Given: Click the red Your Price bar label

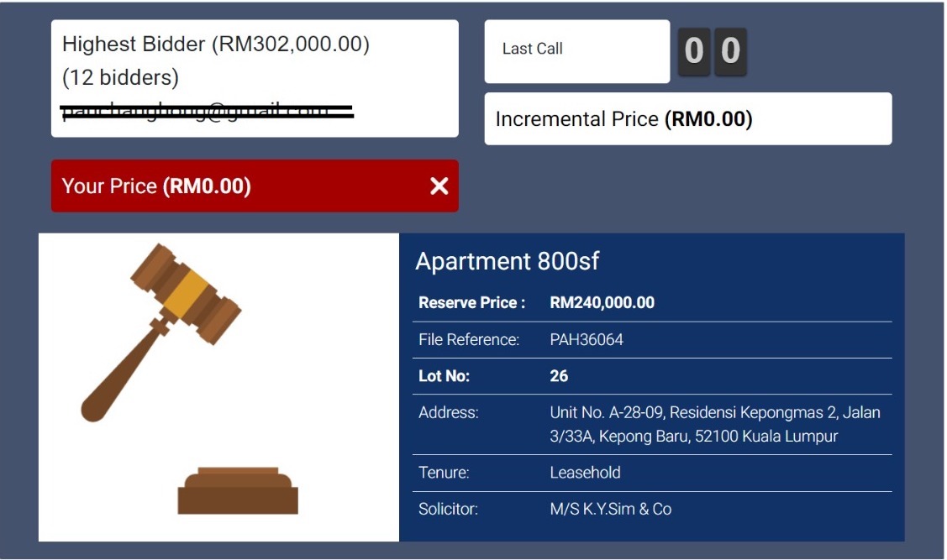Looking at the screenshot, I should pyautogui.click(x=156, y=186).
